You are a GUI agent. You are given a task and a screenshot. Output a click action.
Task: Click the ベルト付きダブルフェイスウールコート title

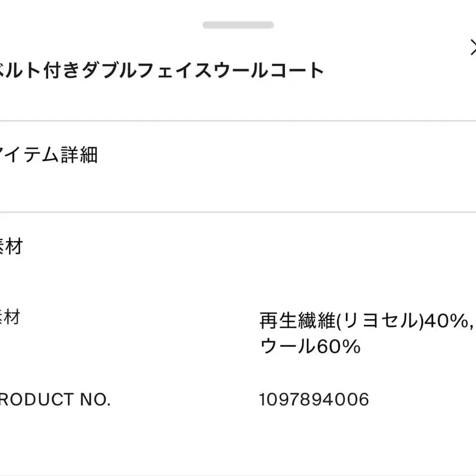[159, 70]
